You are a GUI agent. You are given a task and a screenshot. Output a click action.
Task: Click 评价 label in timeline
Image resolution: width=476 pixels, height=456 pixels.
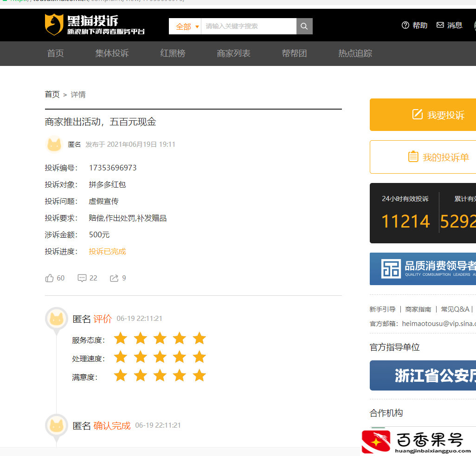pyautogui.click(x=103, y=319)
